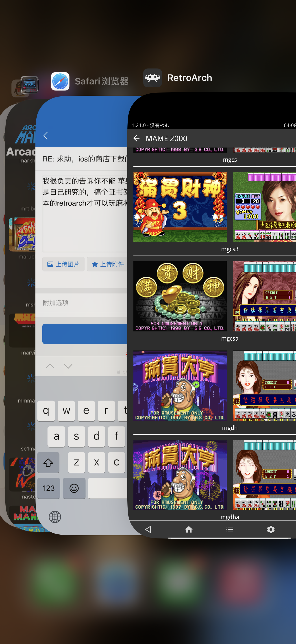Tap the q key on keyboard
The width and height of the screenshot is (296, 644).
pyautogui.click(x=46, y=411)
